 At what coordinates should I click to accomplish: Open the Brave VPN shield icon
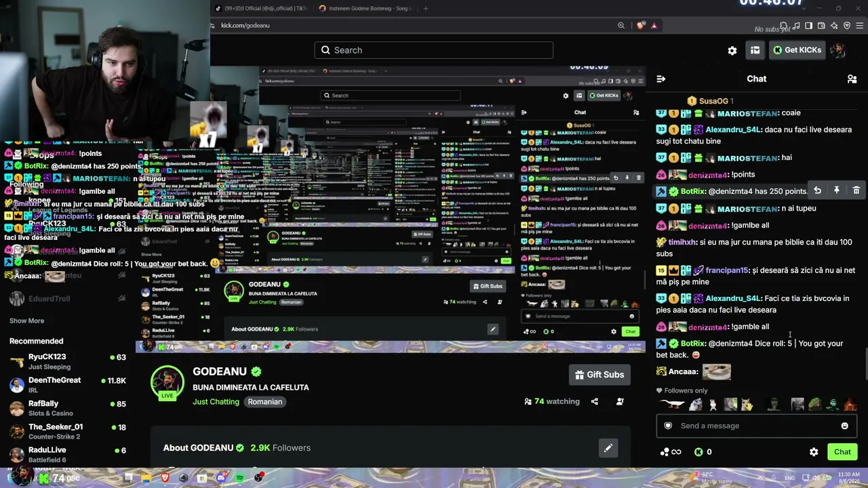pos(847,26)
